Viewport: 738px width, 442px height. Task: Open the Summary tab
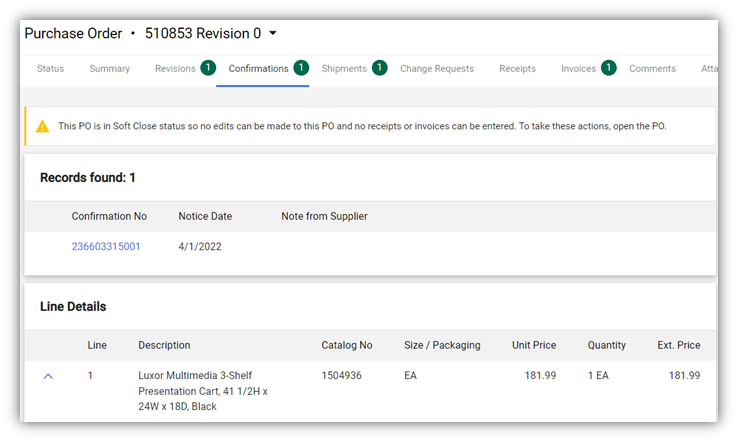(x=109, y=69)
